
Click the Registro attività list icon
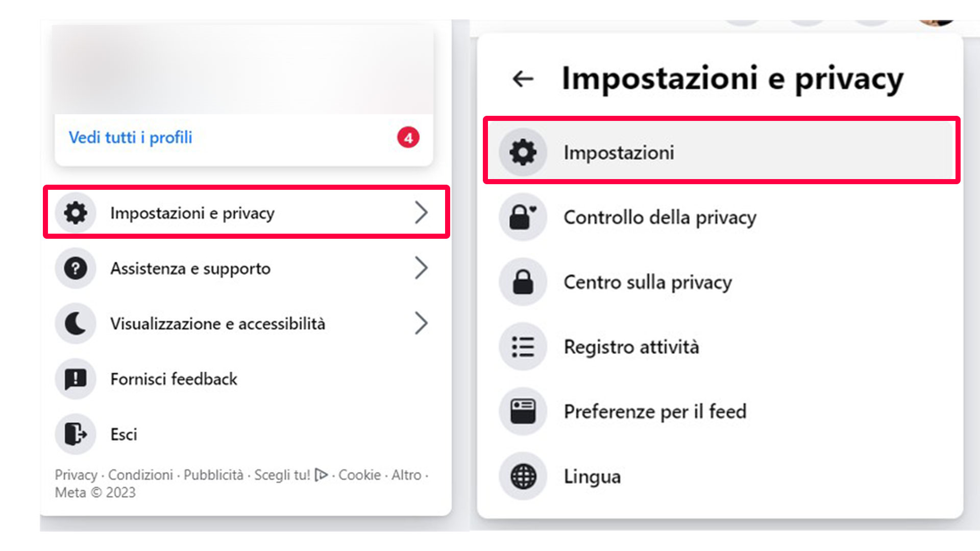pyautogui.click(x=522, y=346)
